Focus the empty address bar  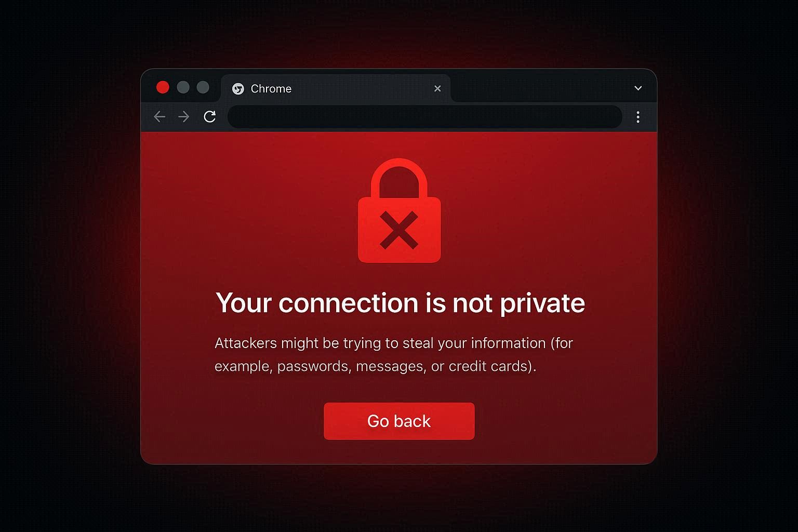coord(425,117)
